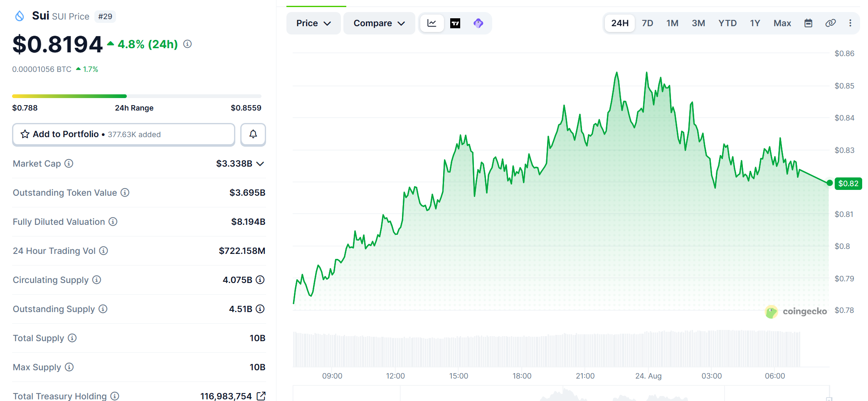This screenshot has height=401, width=868.
Task: Switch to TradingView chart icon
Action: 455,23
